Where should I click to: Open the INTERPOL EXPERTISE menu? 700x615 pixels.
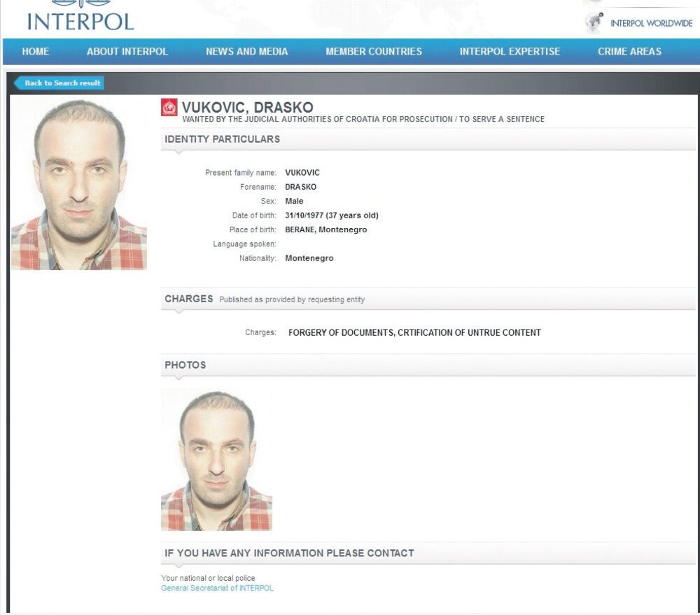[x=510, y=51]
